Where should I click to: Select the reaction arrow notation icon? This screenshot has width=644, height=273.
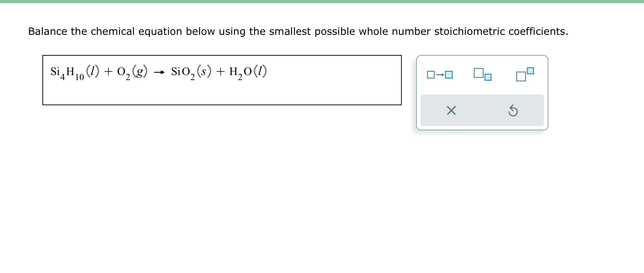coord(440,74)
